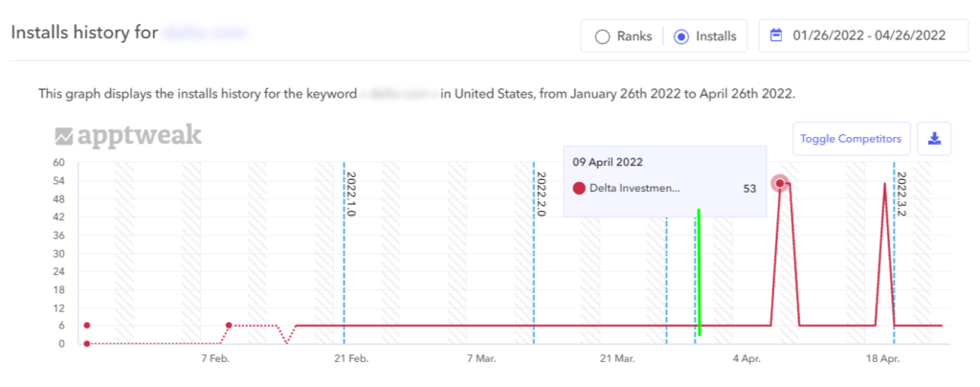Click the dip in the dotted line
The image size is (980, 387).
tap(286, 342)
